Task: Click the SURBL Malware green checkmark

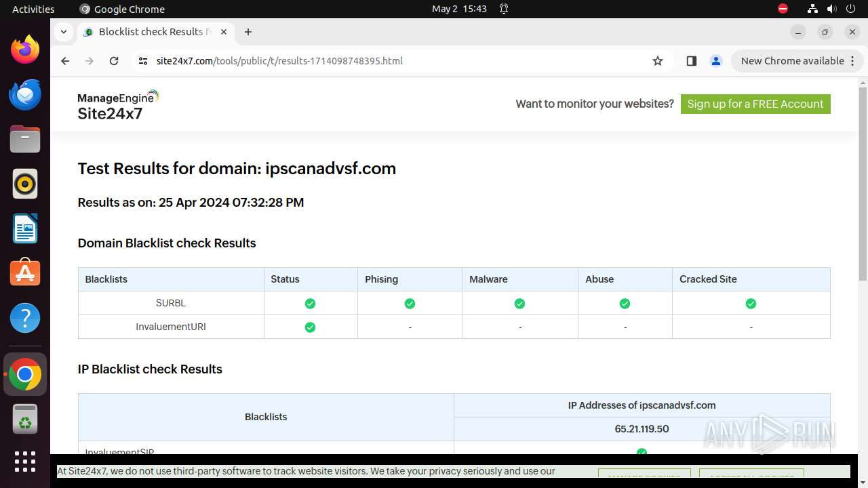Action: [519, 304]
